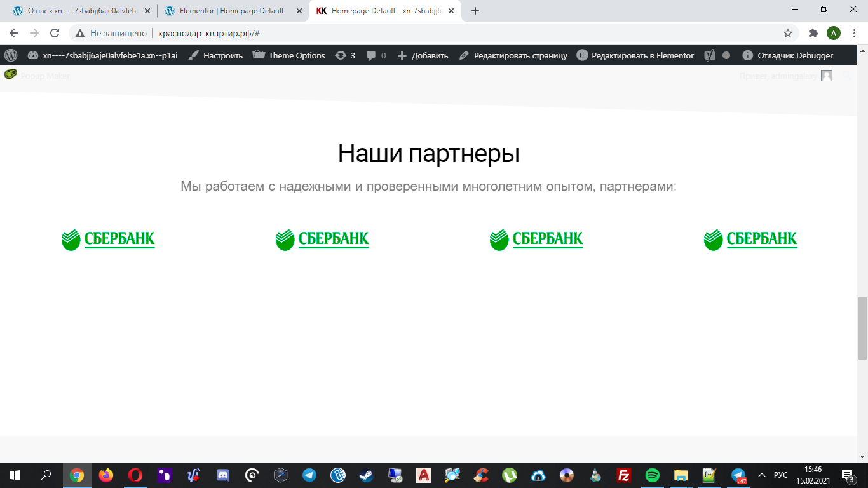Switch keyboard language РУС indicator
Viewport: 868px width, 488px height.
(780, 475)
